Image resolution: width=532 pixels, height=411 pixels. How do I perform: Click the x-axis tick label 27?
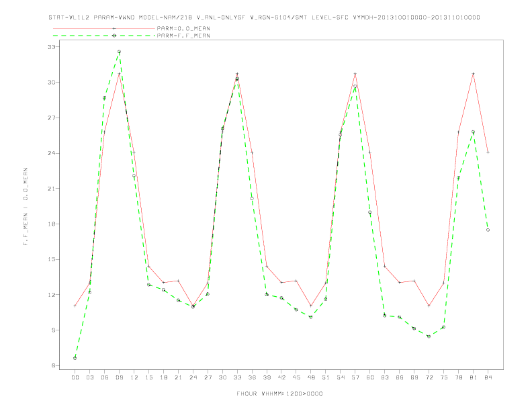point(208,377)
